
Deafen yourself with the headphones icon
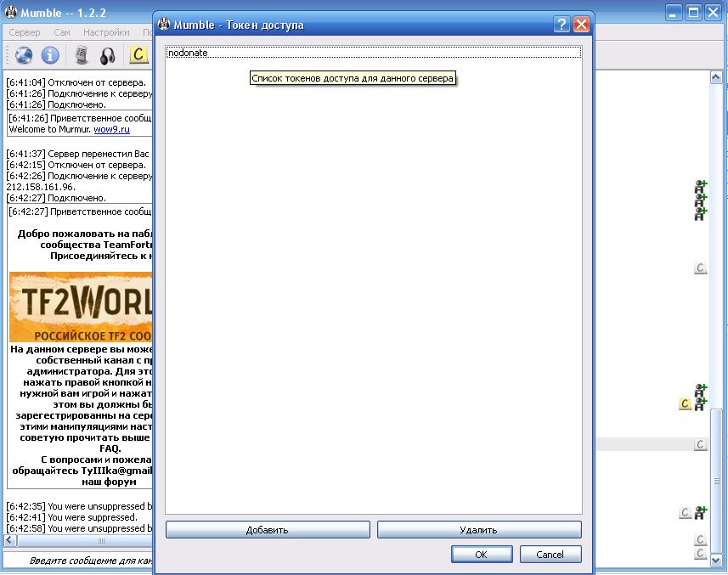pos(108,56)
